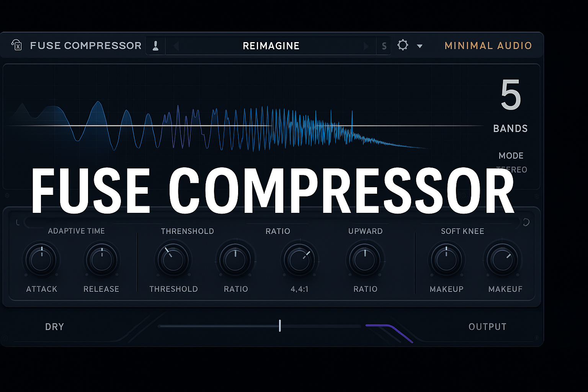Click the 4,4:1 ratio value

[299, 289]
